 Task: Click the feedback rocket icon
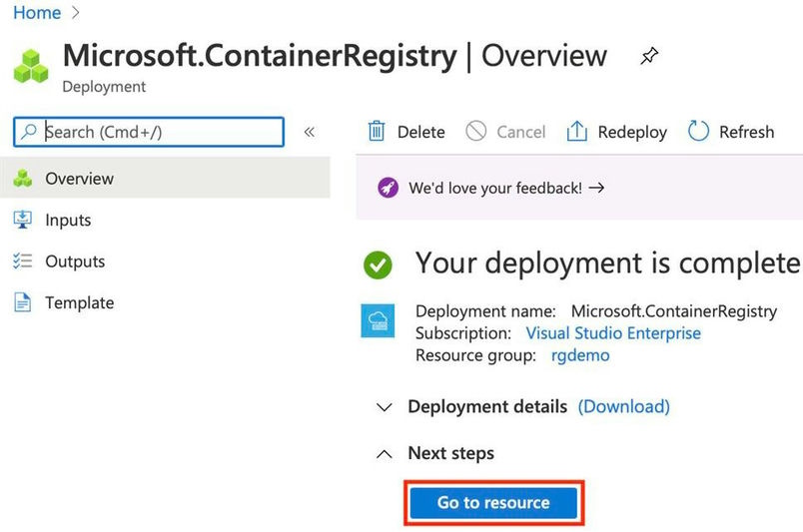click(388, 188)
